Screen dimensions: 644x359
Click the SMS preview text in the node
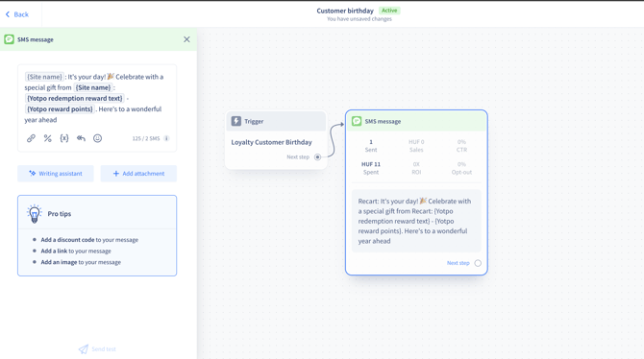pos(415,221)
